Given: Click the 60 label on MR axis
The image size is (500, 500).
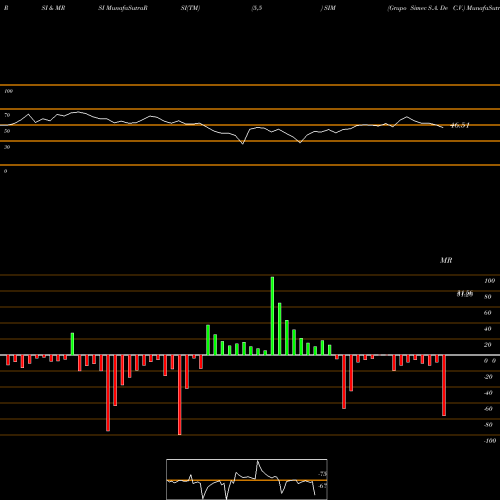Looking at the screenshot, I should [x=488, y=313].
